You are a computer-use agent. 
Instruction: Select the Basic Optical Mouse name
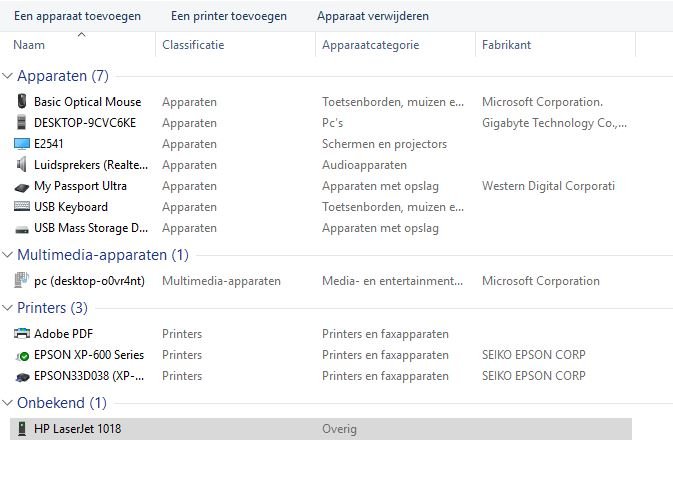88,102
